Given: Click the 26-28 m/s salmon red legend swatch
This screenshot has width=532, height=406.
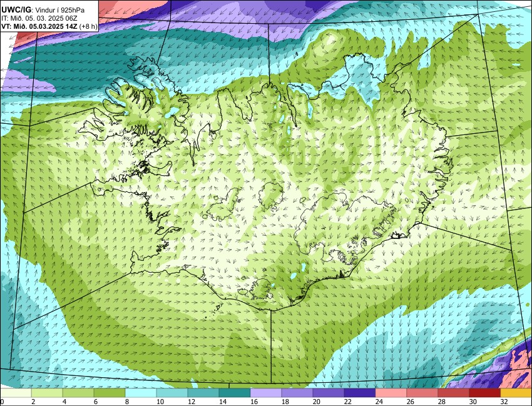Looking at the screenshot, I should (x=422, y=393).
